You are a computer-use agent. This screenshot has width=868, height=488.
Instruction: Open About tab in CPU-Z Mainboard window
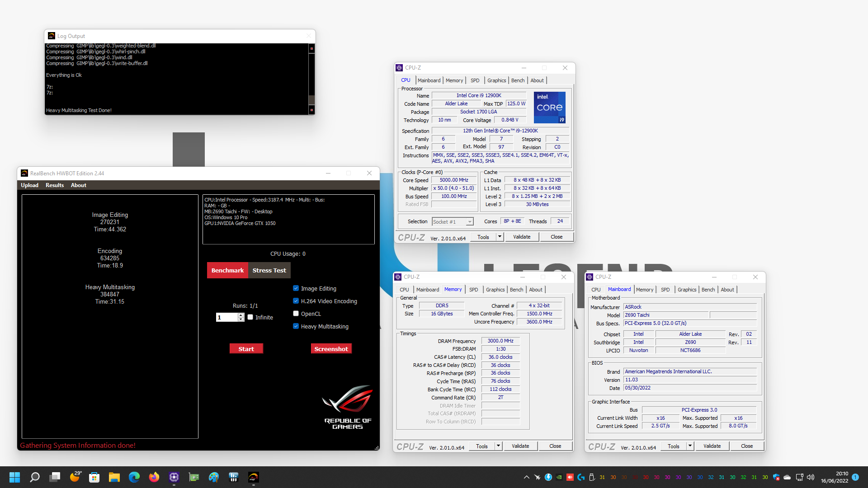coord(727,290)
